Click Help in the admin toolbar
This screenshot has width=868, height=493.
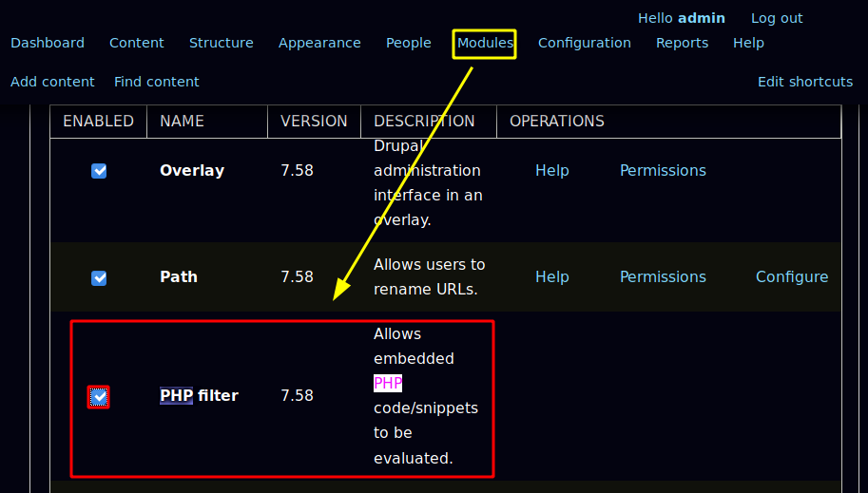[748, 43]
